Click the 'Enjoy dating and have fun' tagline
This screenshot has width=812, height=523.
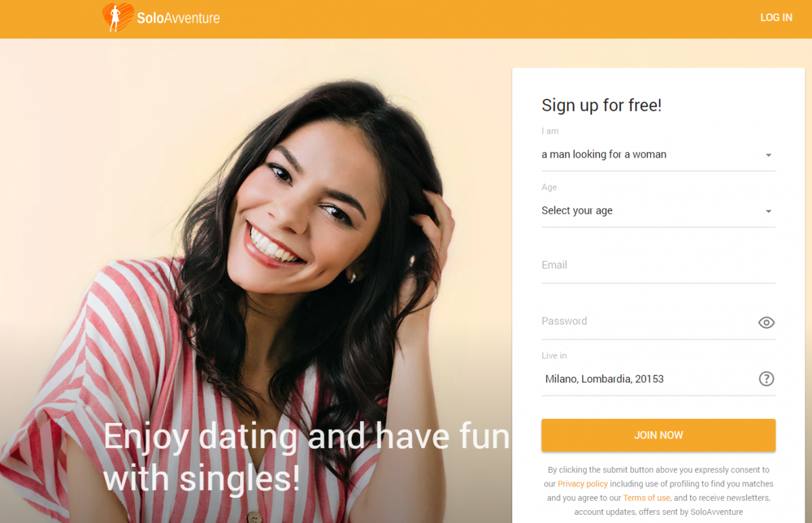click(306, 436)
